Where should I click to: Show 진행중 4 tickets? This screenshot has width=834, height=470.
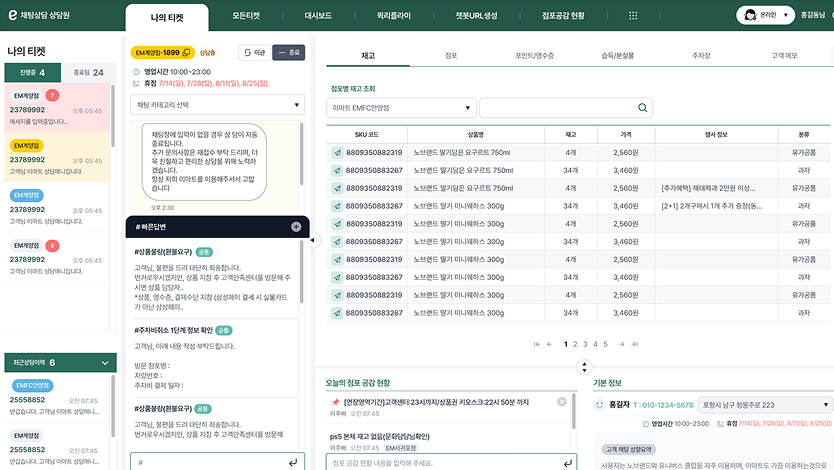tap(33, 73)
